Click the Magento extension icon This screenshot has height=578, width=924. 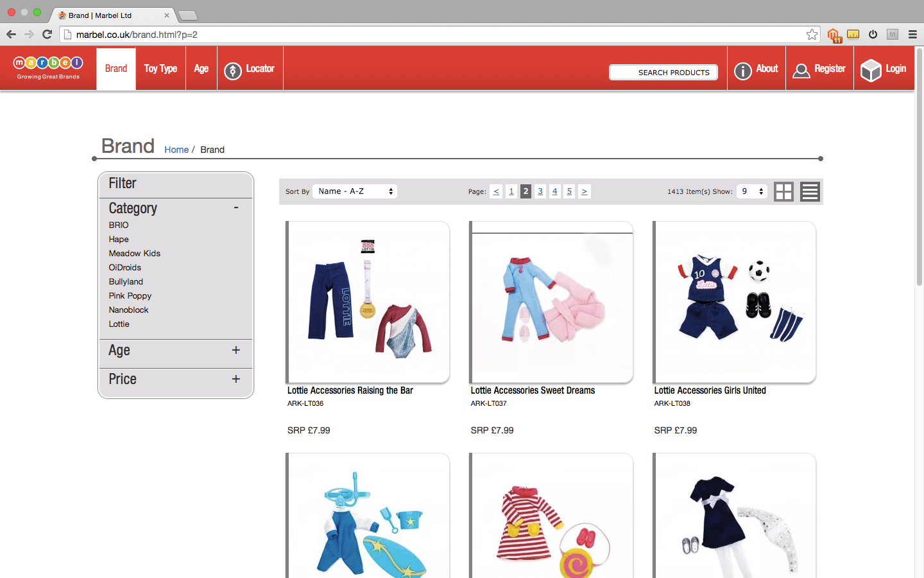pos(834,35)
